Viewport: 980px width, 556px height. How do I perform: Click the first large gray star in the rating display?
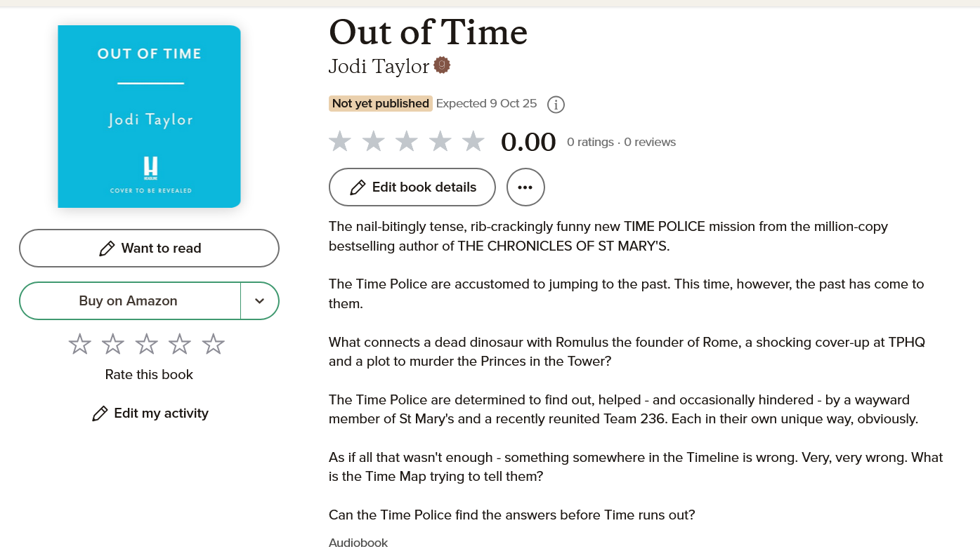pyautogui.click(x=340, y=140)
